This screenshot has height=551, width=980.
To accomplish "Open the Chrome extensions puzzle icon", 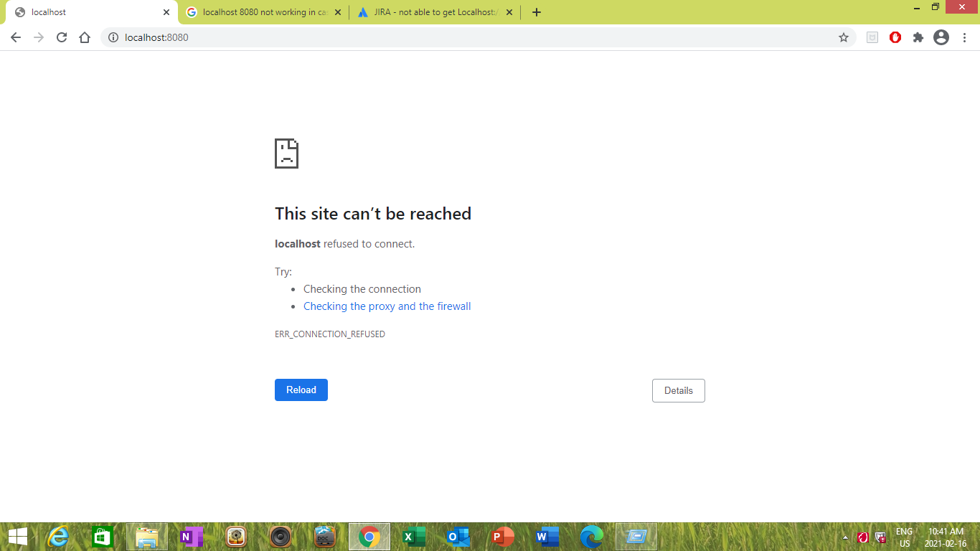I will point(918,37).
